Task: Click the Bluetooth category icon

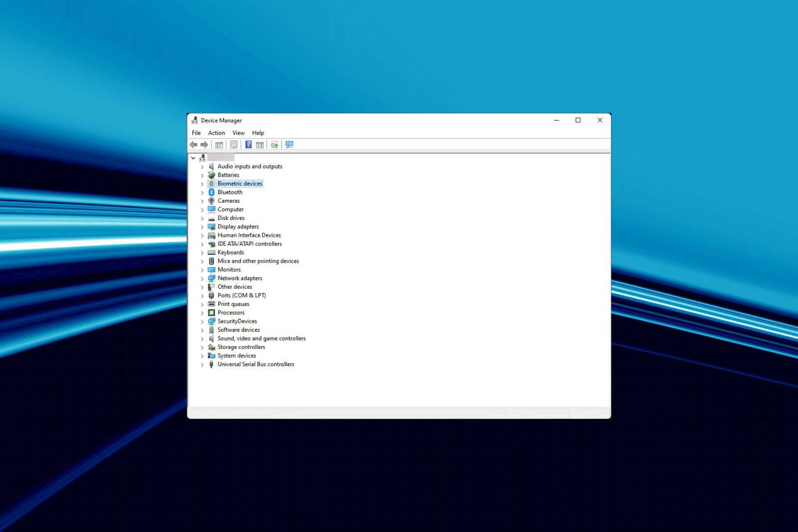Action: click(x=211, y=192)
